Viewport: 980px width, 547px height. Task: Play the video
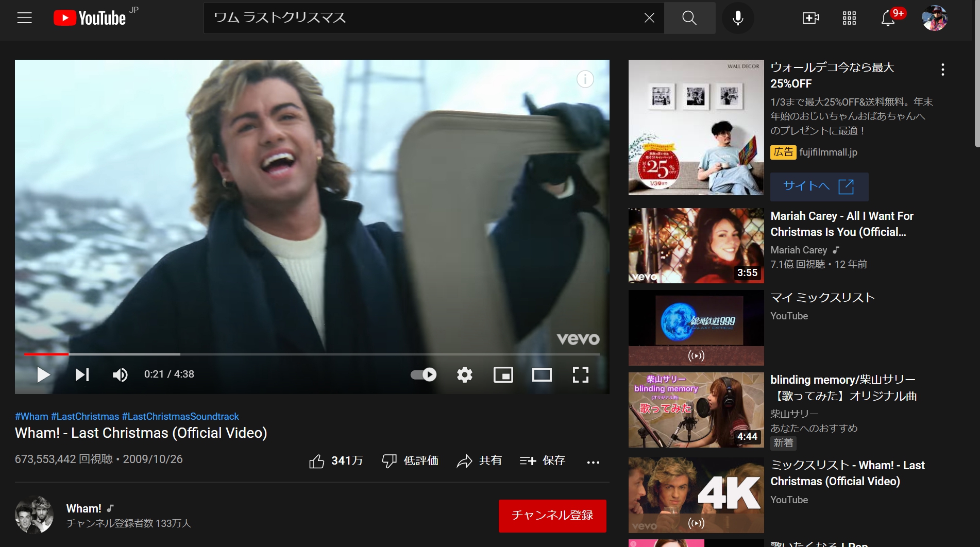click(x=43, y=374)
